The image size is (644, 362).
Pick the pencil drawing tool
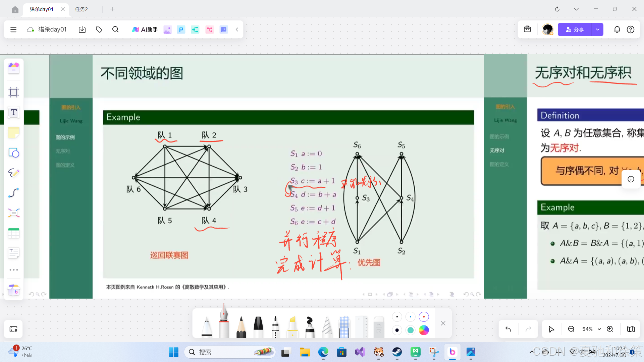[x=241, y=327]
